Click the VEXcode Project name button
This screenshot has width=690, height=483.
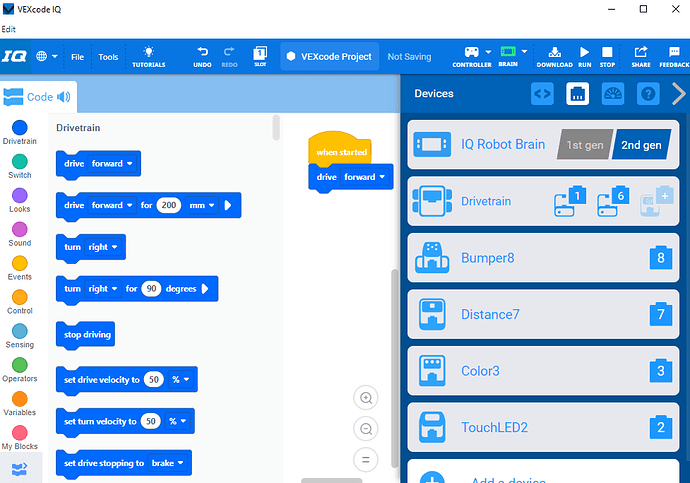(x=330, y=56)
